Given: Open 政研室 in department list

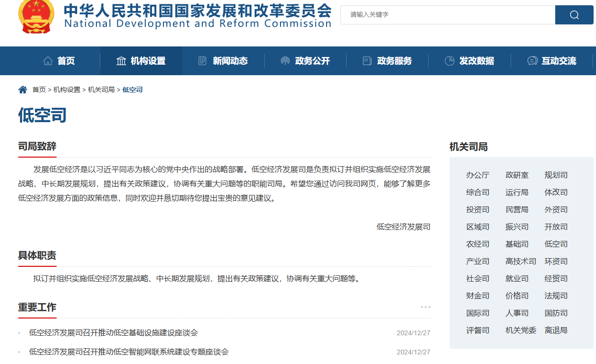Looking at the screenshot, I should pos(517,175).
